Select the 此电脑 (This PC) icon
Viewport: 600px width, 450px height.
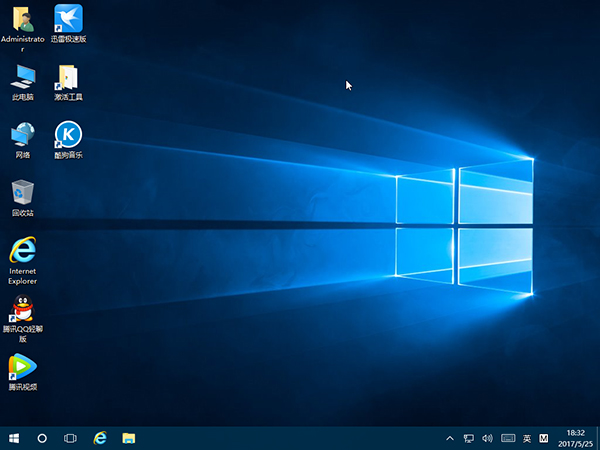tap(22, 77)
